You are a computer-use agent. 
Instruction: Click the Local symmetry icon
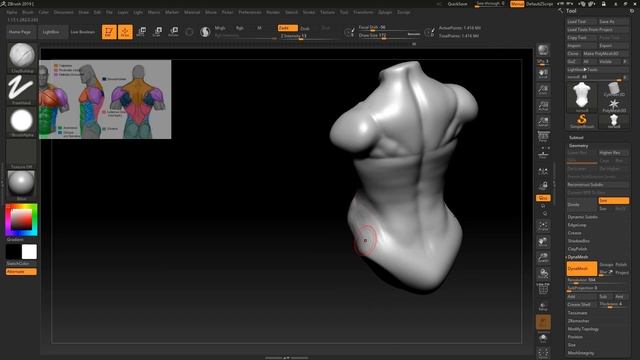pos(543,172)
